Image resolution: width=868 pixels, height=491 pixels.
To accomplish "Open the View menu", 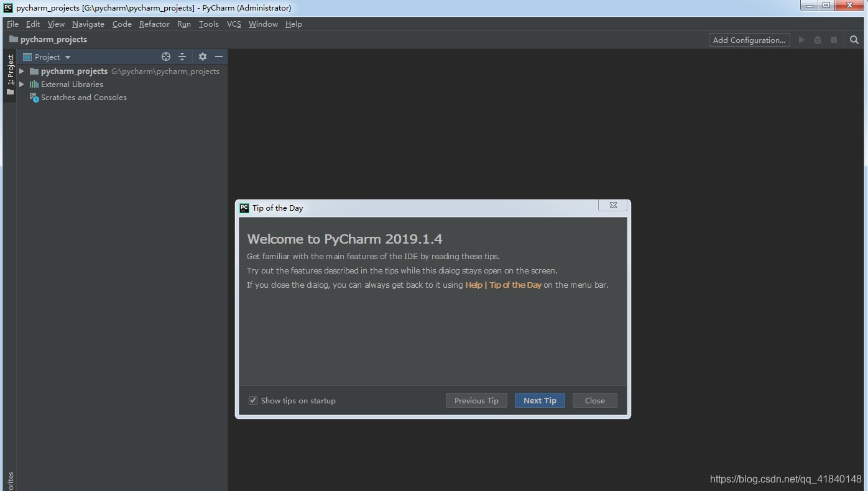I will (x=56, y=24).
